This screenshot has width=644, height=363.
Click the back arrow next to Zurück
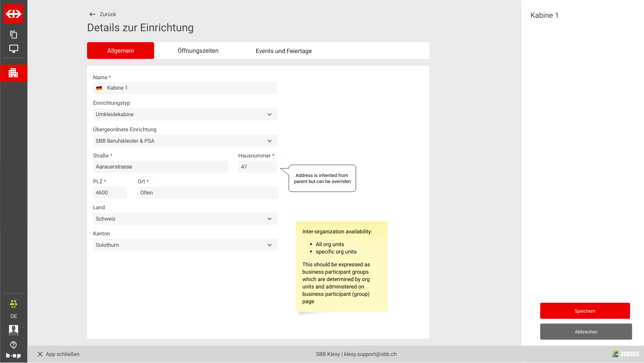pyautogui.click(x=92, y=14)
